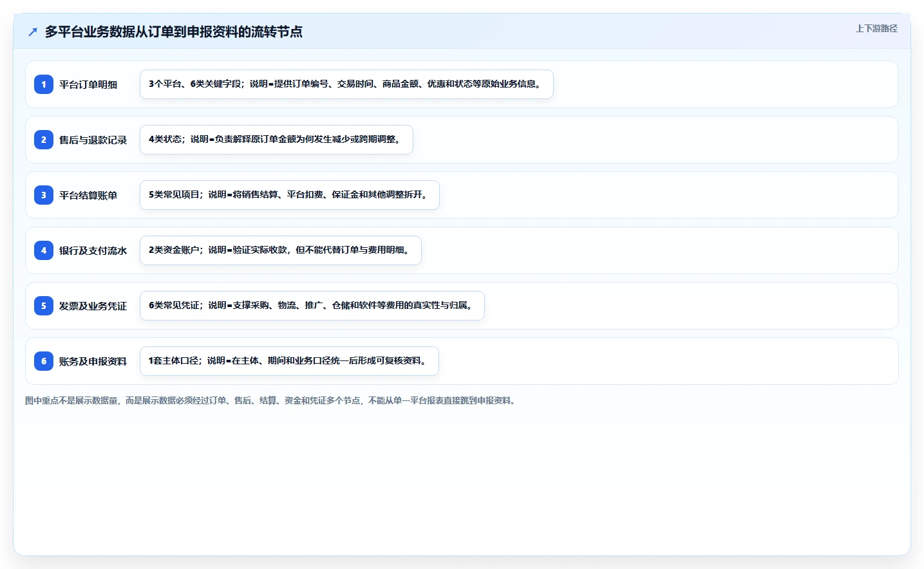Open the 1套主体口径 description box
The image size is (924, 569).
pos(289,361)
